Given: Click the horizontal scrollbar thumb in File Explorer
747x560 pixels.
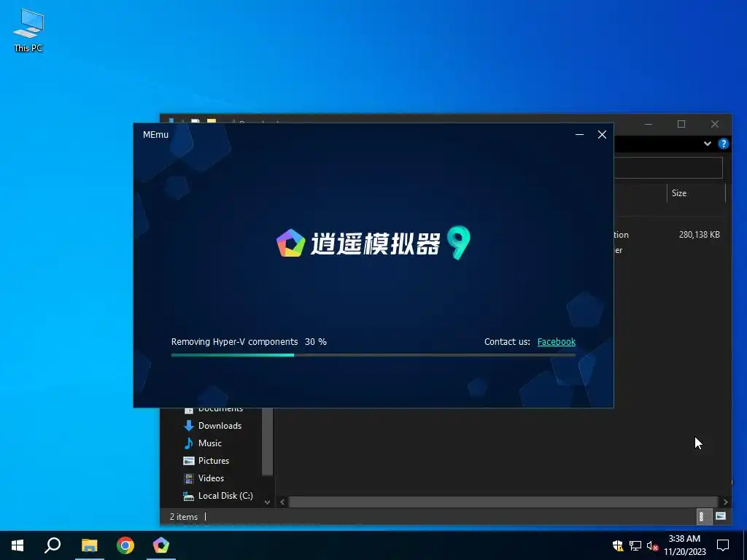Looking at the screenshot, I should (503, 502).
